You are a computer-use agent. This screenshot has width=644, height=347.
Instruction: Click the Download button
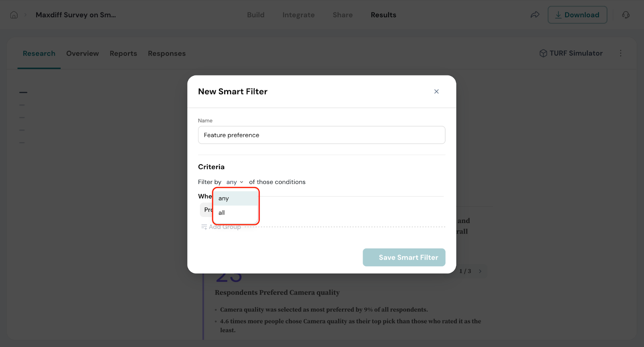click(x=577, y=15)
